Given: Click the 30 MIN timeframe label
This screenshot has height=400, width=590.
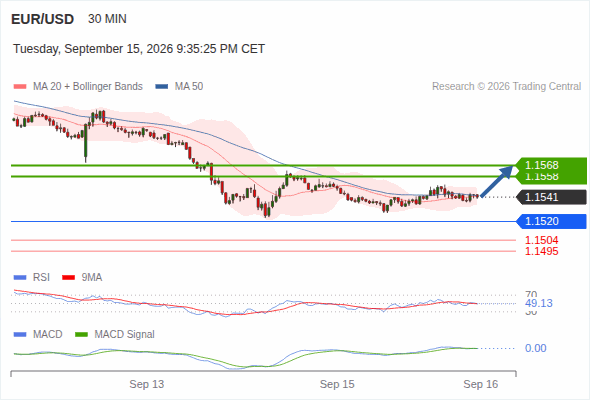Looking at the screenshot, I should coord(107,19).
